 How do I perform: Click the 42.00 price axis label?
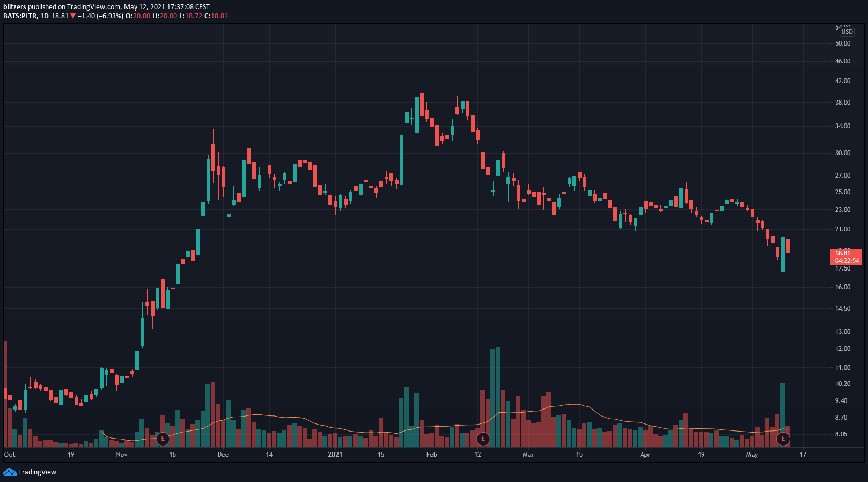click(843, 81)
